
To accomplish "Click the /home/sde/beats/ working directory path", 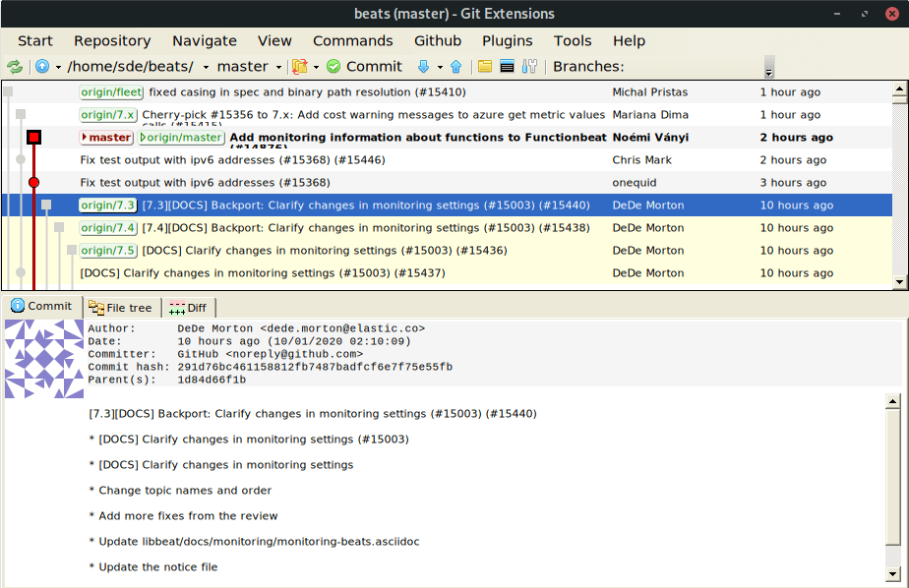I will point(131,67).
